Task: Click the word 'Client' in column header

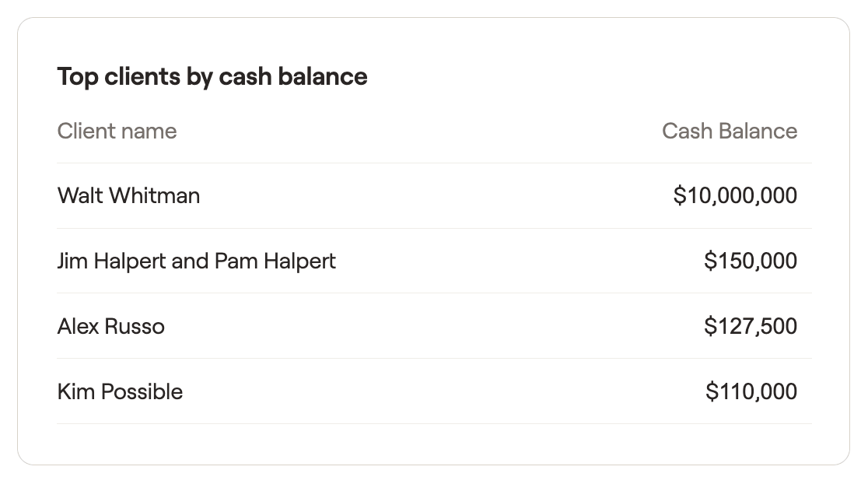Action: tap(86, 132)
